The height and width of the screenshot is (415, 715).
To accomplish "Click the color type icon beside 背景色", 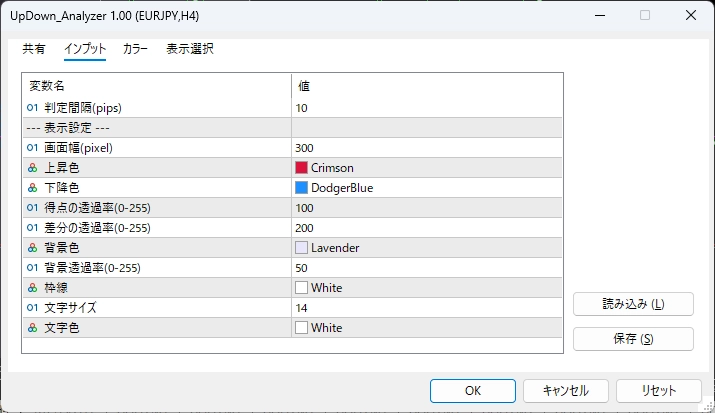I will [x=33, y=248].
